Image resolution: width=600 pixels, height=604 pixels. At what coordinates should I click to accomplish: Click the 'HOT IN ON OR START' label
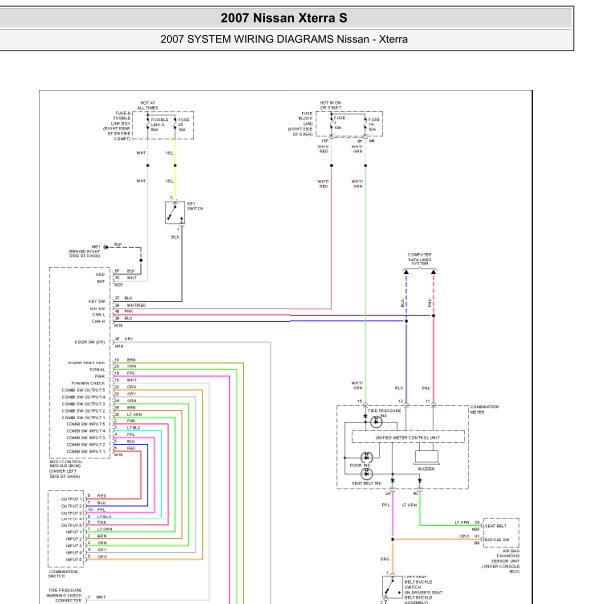click(330, 105)
